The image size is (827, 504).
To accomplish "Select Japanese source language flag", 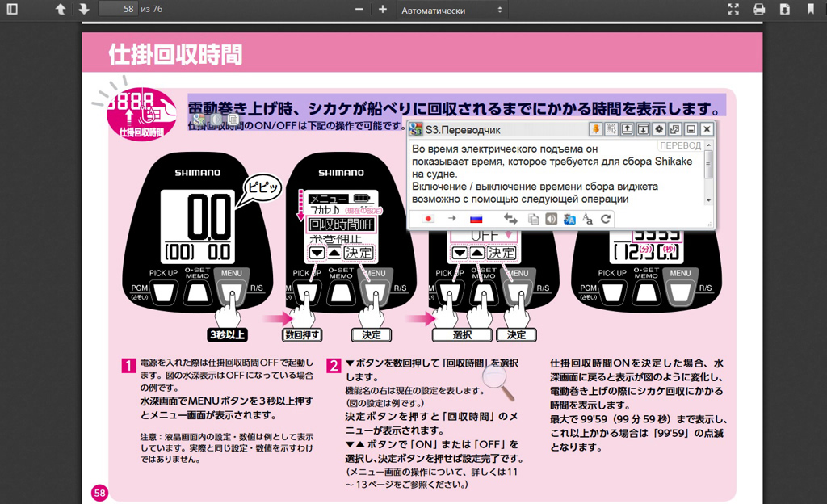I will 429,219.
